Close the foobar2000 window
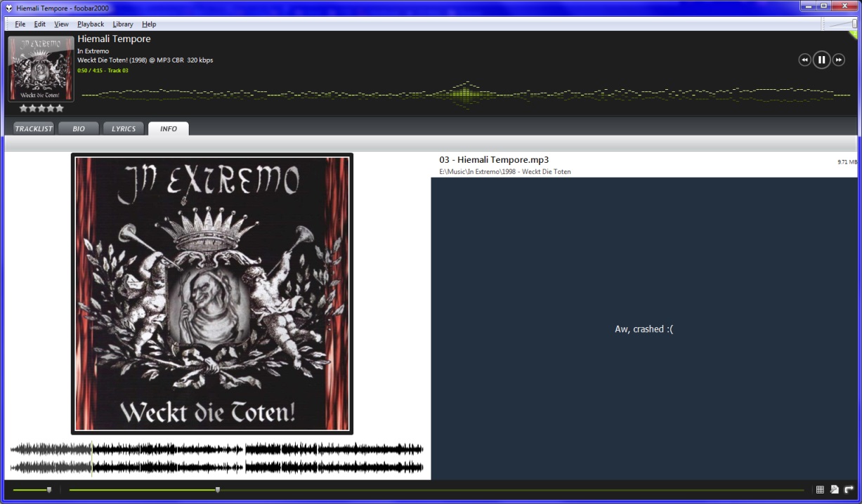 pos(845,6)
